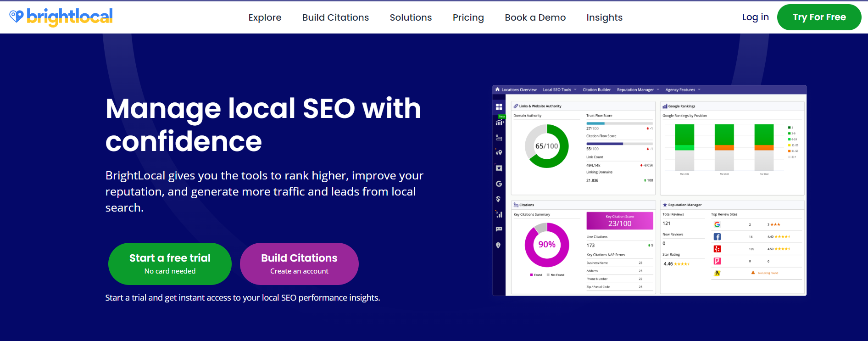Click the Log in link
This screenshot has height=341, width=868.
(755, 17)
